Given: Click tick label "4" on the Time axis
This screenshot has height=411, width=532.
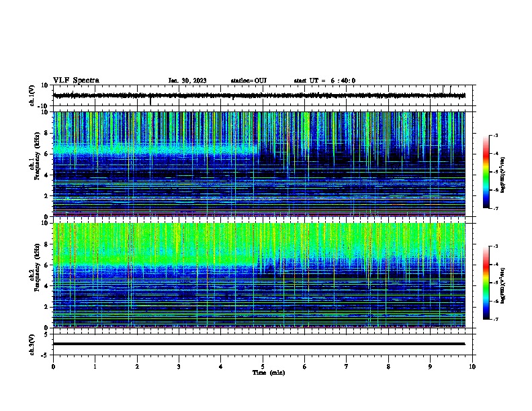Looking at the screenshot, I should coord(220,367).
